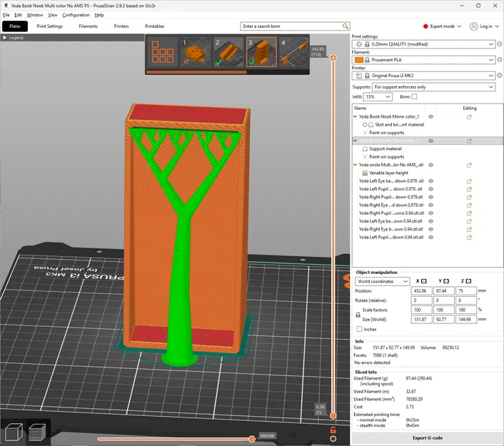Hide Yoda Right Pupil... down 0,978
The height and width of the screenshot is (446, 504).
tap(430, 197)
